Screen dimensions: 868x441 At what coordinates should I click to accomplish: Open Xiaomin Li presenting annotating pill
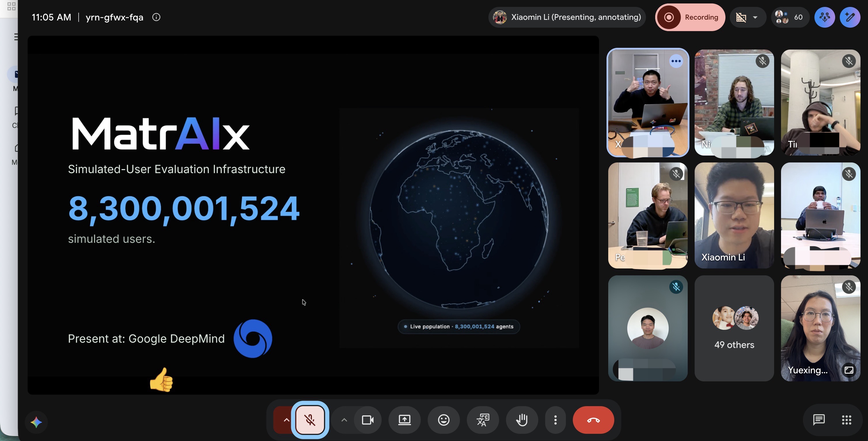click(x=567, y=17)
